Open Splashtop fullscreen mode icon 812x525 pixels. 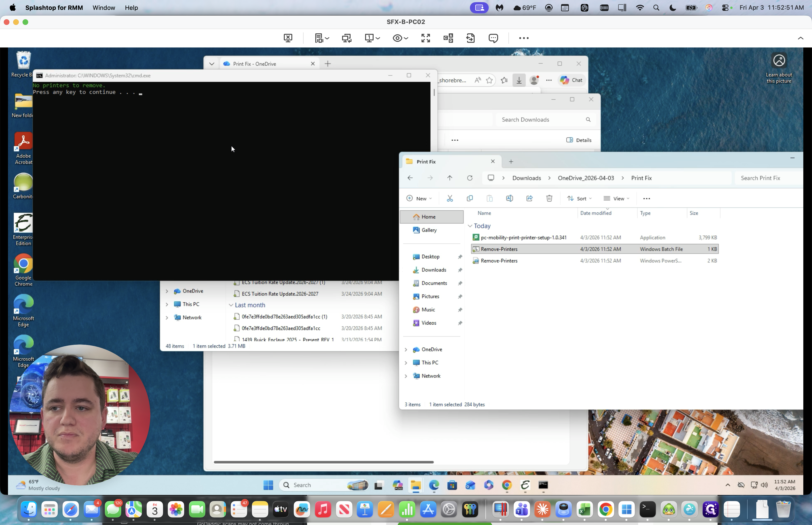tap(426, 38)
